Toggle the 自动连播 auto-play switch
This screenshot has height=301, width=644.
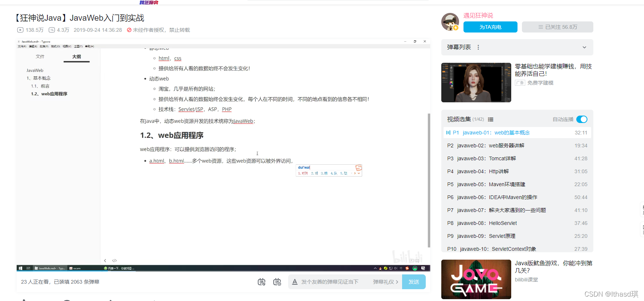click(x=581, y=119)
